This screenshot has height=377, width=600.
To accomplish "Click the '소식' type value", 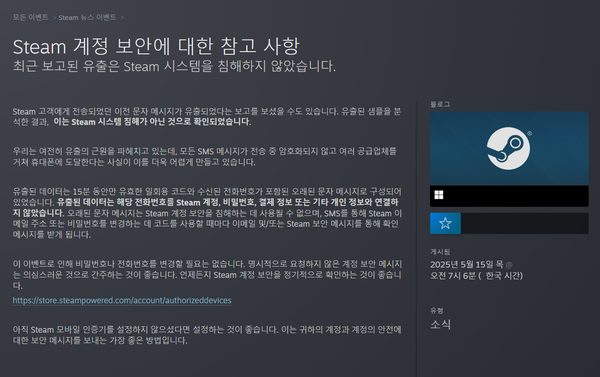I will (440, 325).
